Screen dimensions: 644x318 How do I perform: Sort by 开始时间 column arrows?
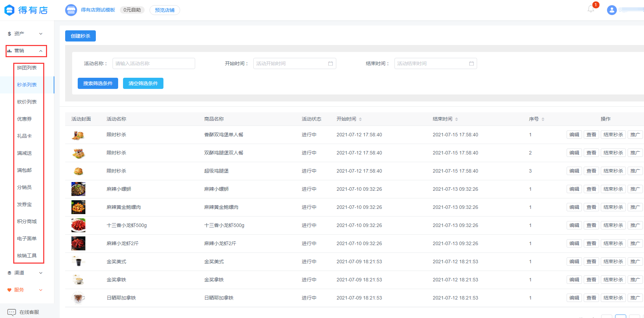(360, 119)
